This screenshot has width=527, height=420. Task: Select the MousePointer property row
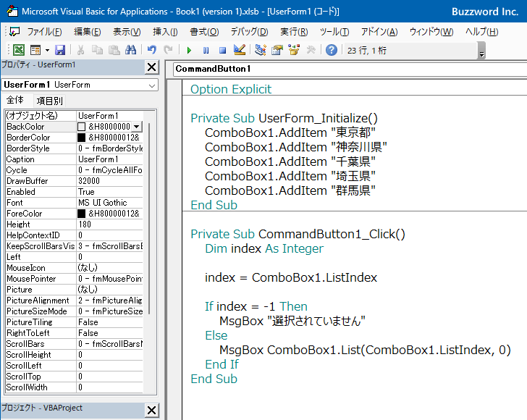point(75,279)
